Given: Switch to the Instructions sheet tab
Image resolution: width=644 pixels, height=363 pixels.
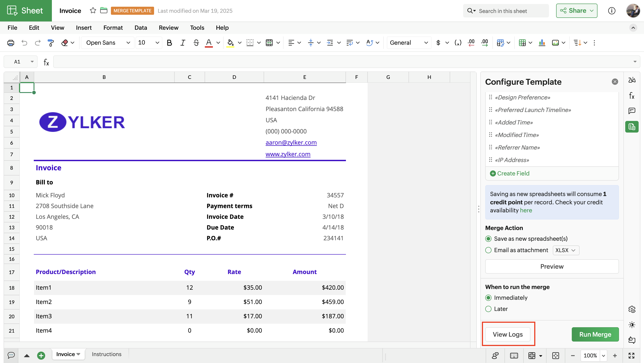Looking at the screenshot, I should 106,354.
